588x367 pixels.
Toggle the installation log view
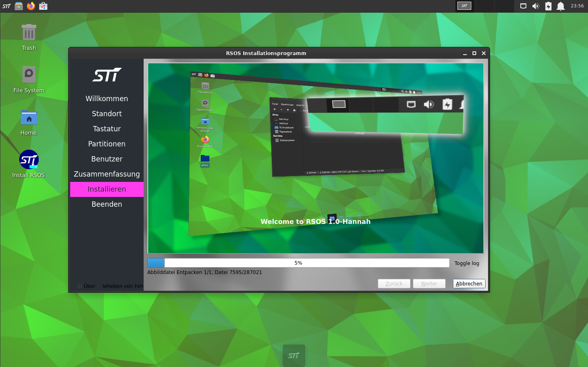467,263
